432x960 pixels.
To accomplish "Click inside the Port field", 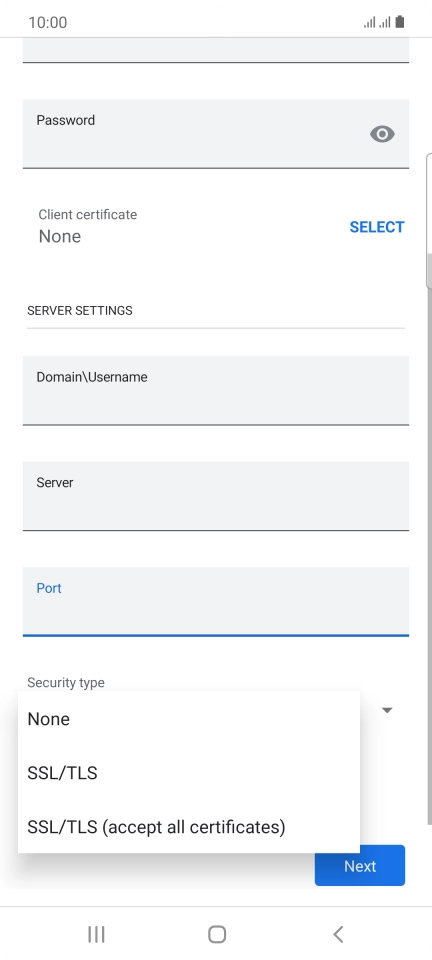I will pos(215,601).
